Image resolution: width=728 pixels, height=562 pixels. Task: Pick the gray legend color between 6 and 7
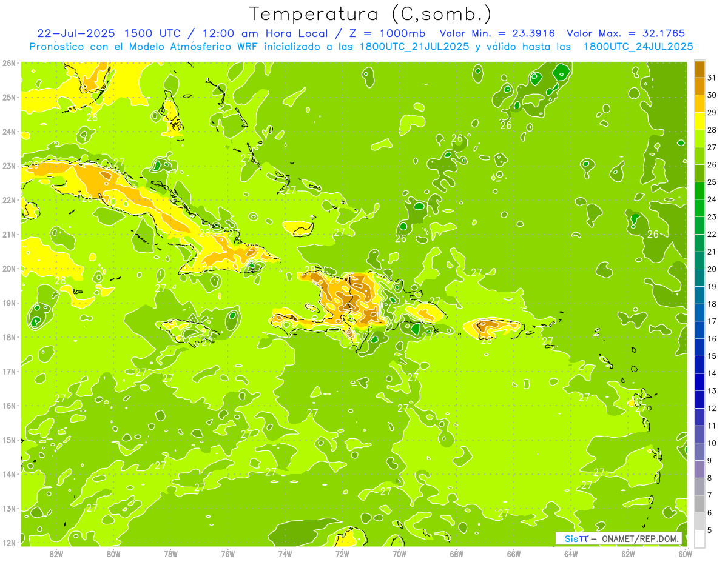point(699,504)
